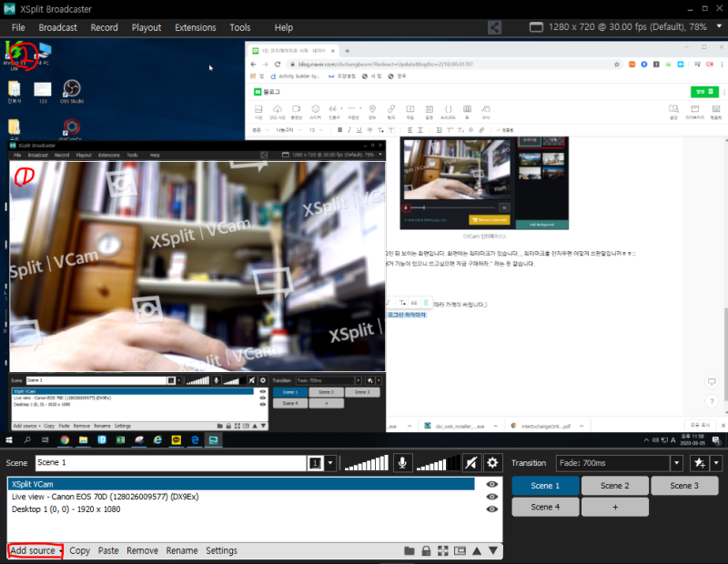Expand the Transition Fade 700ms dropdown
This screenshot has height=564, width=728.
pos(676,463)
